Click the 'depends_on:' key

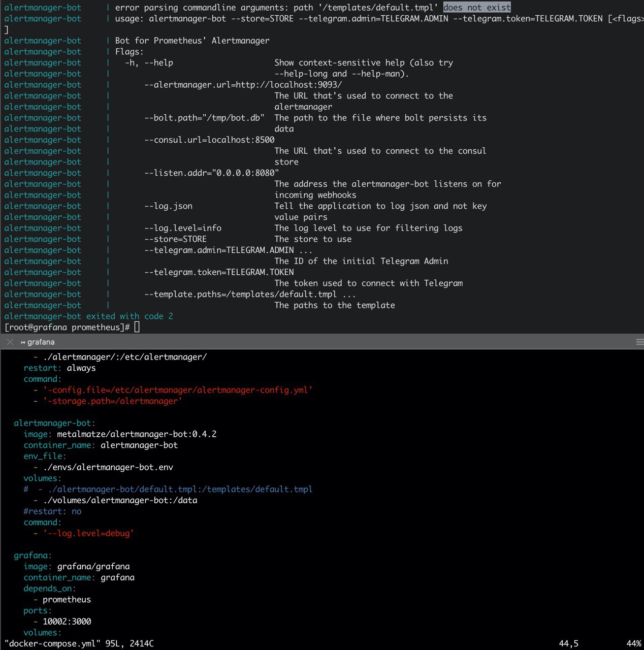[x=50, y=588]
